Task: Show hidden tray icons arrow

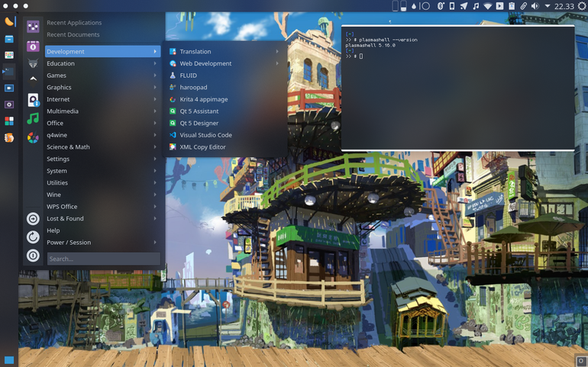Action: coord(547,6)
